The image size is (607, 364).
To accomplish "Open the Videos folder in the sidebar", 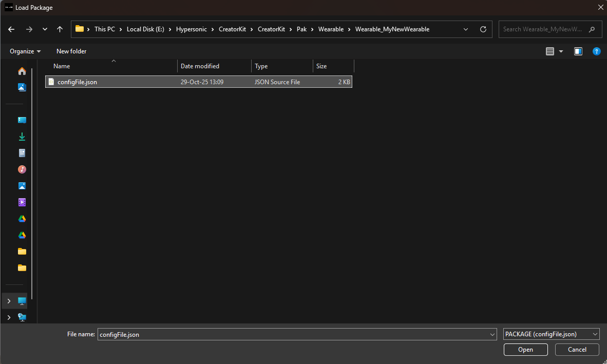I will [x=22, y=202].
